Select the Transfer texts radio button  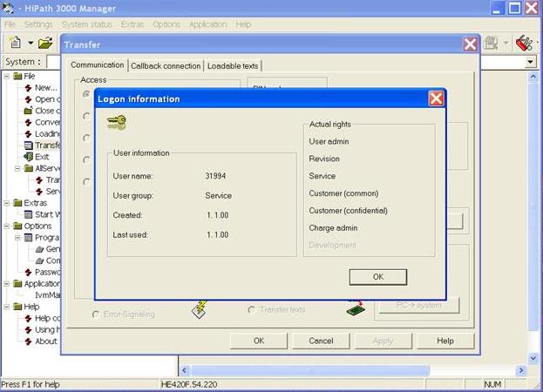click(252, 309)
